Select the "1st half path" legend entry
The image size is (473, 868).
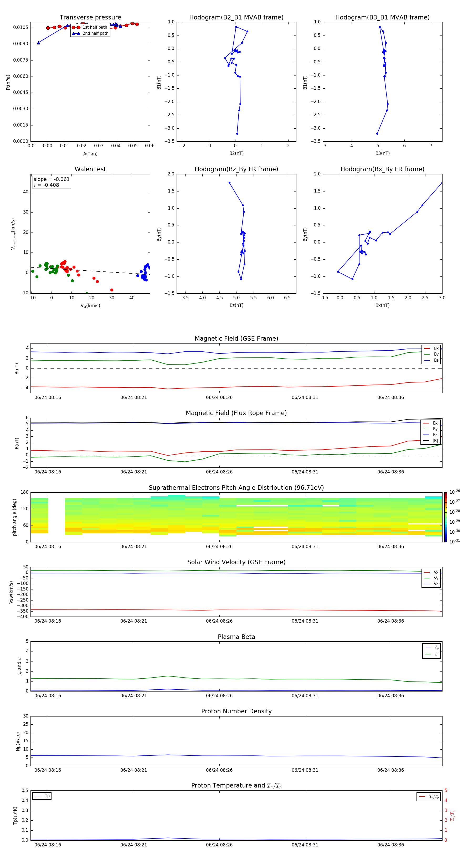click(90, 27)
